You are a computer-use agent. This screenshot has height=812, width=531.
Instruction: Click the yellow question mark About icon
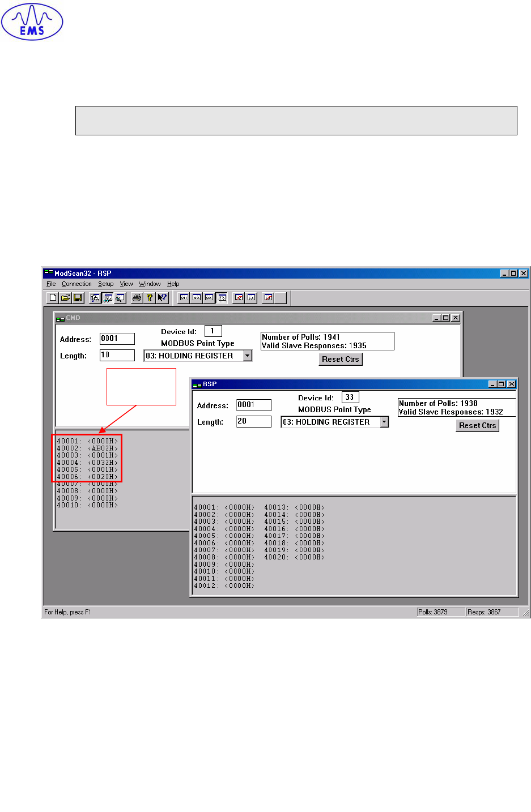point(149,297)
